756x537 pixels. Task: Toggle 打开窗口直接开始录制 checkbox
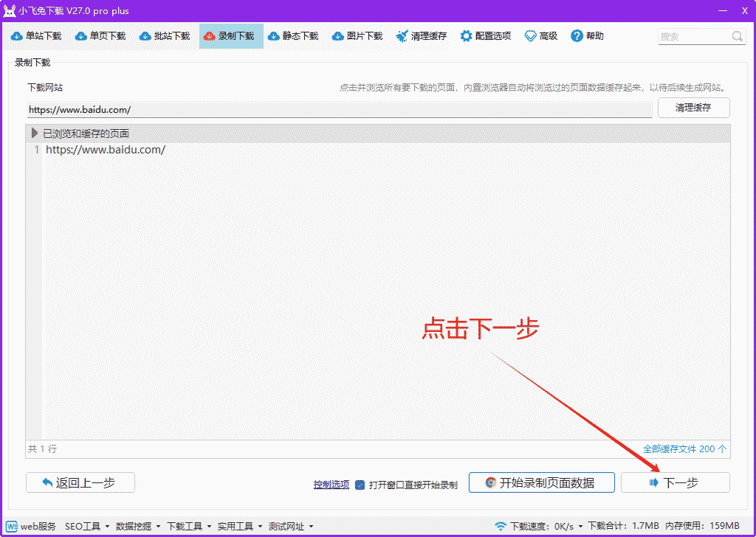[x=360, y=485]
